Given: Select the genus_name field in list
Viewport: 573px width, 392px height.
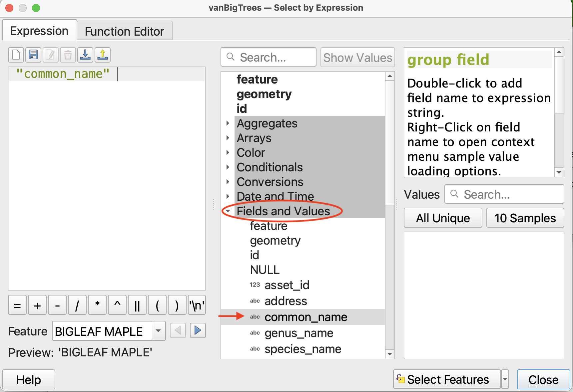Looking at the screenshot, I should coord(299,333).
